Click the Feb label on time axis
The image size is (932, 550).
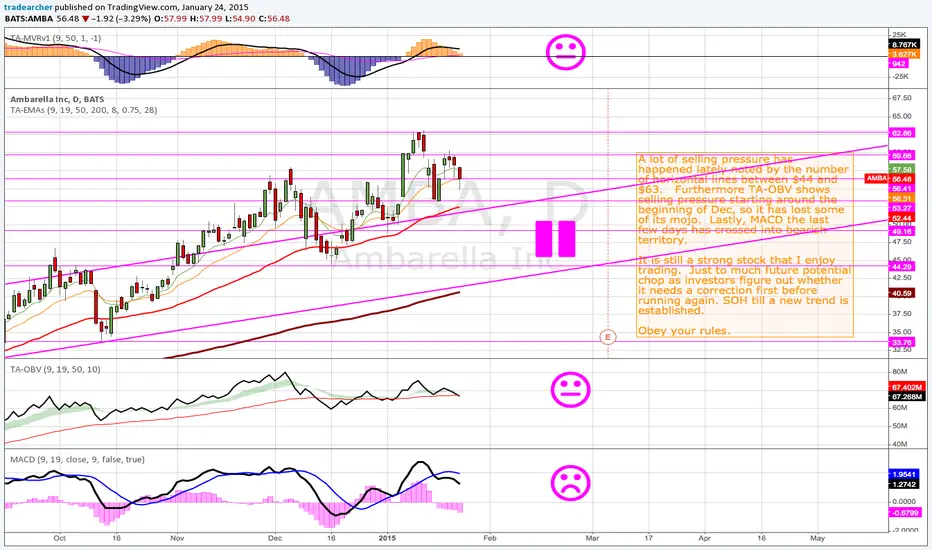point(489,538)
